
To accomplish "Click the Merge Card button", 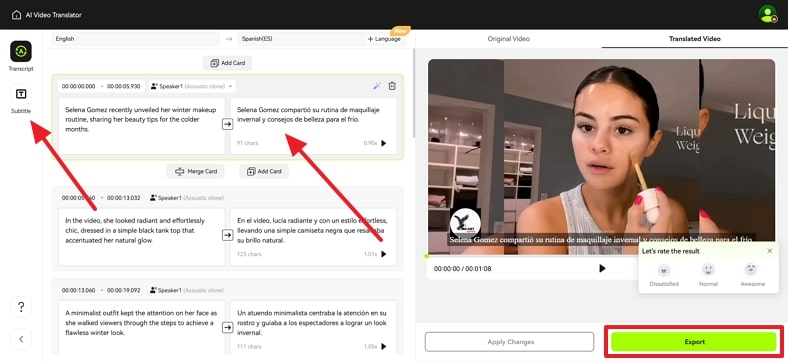I will point(195,171).
